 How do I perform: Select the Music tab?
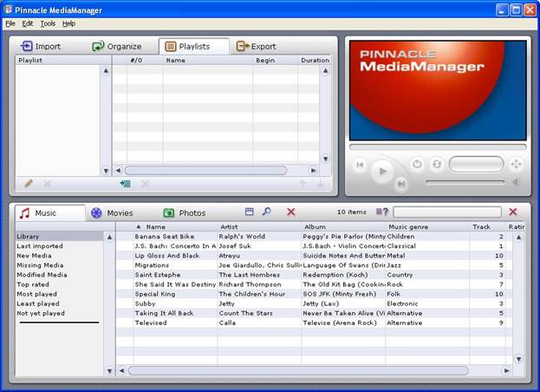pyautogui.click(x=50, y=212)
